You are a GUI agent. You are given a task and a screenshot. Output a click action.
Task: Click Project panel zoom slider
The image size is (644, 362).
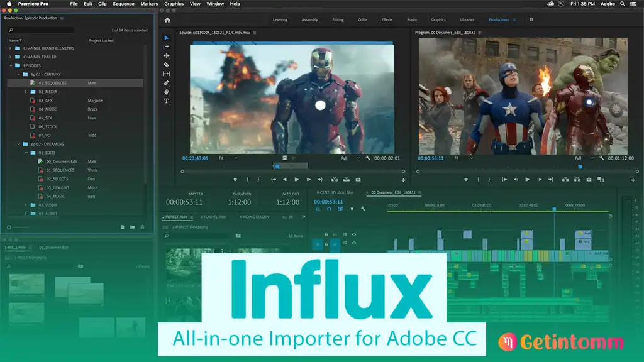pos(18,228)
